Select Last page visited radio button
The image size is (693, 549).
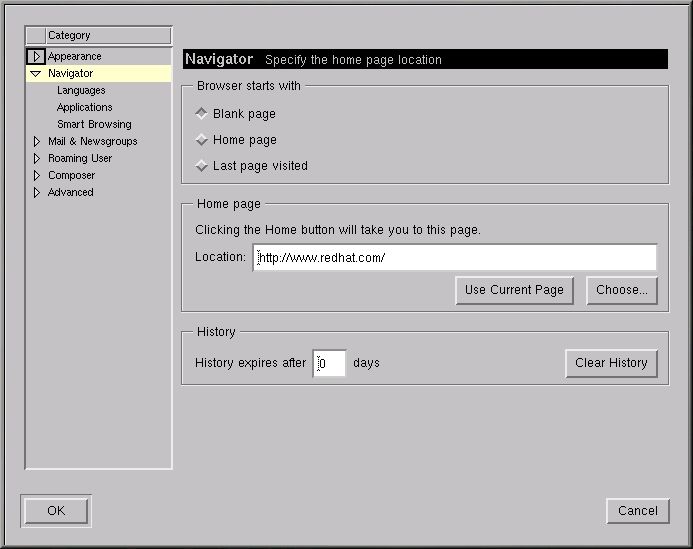click(x=202, y=166)
